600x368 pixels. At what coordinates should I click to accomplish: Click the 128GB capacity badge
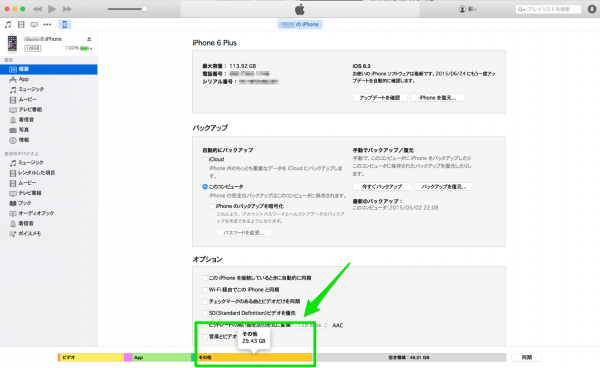coord(33,48)
